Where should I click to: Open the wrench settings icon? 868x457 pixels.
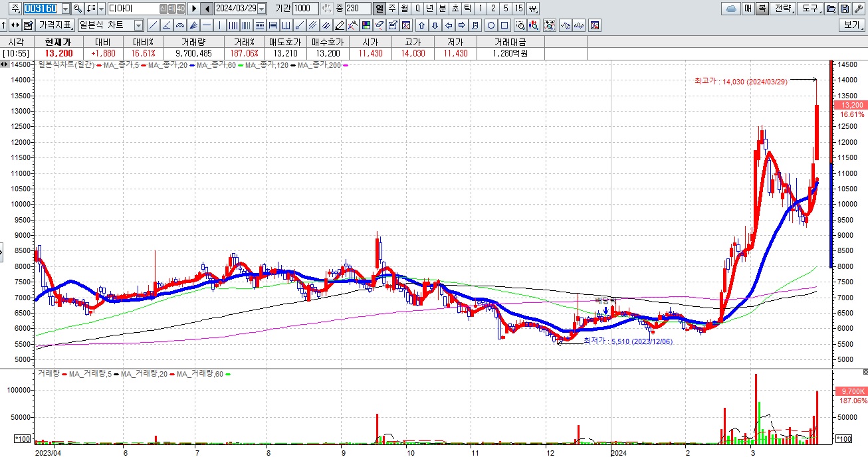pyautogui.click(x=859, y=9)
